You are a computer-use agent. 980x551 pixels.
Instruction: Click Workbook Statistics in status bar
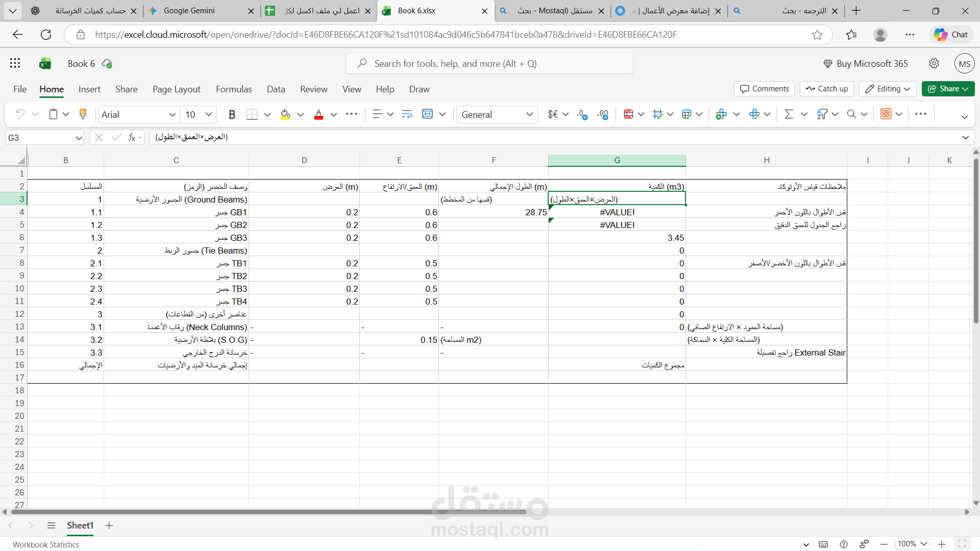point(46,544)
